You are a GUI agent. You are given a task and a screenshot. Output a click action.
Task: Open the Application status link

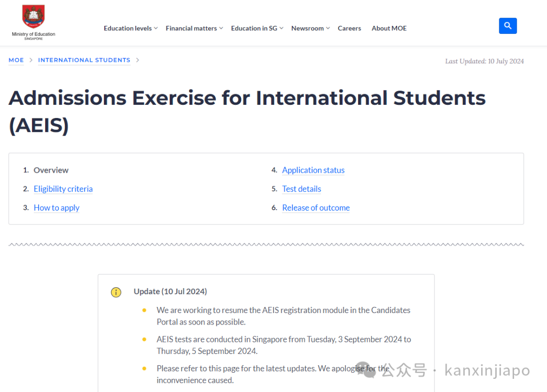tap(314, 170)
